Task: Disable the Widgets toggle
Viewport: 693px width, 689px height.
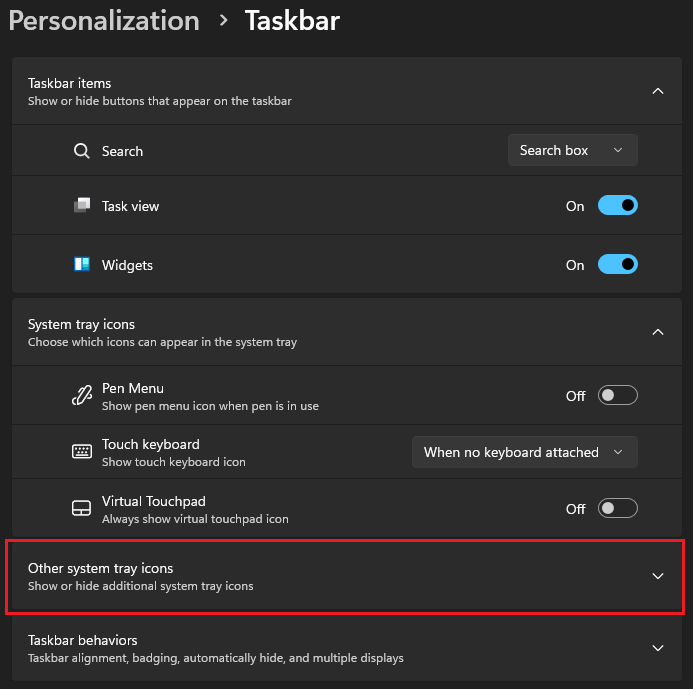Action: [x=617, y=265]
